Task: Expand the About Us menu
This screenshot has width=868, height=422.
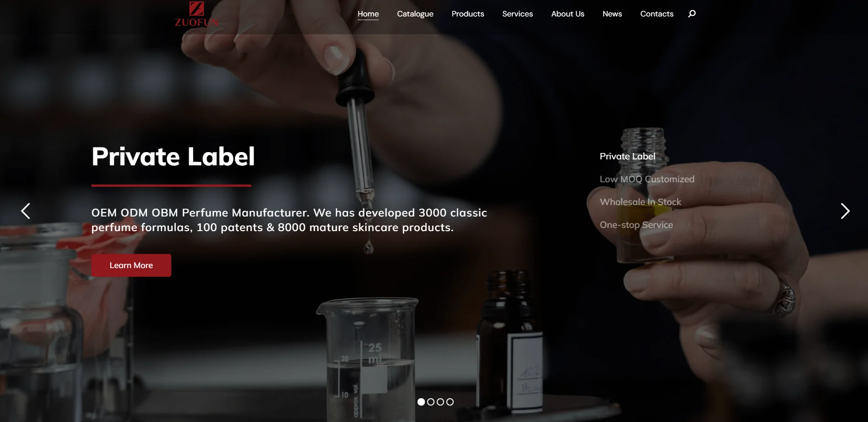Action: [x=568, y=14]
